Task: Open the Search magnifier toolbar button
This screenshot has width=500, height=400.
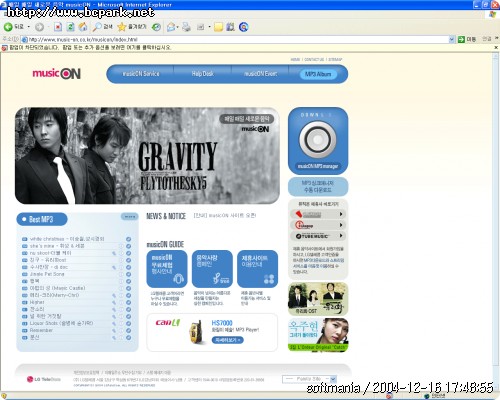Action: [103, 27]
